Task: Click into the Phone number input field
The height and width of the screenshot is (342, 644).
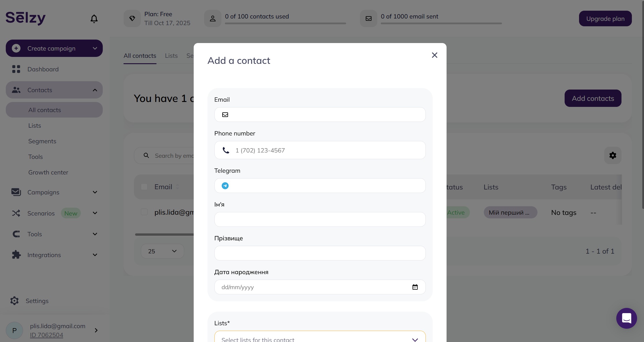Action: 320,150
